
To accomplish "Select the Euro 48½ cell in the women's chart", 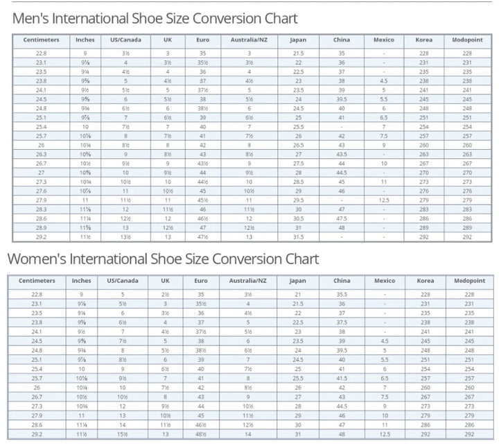I will pyautogui.click(x=202, y=434).
